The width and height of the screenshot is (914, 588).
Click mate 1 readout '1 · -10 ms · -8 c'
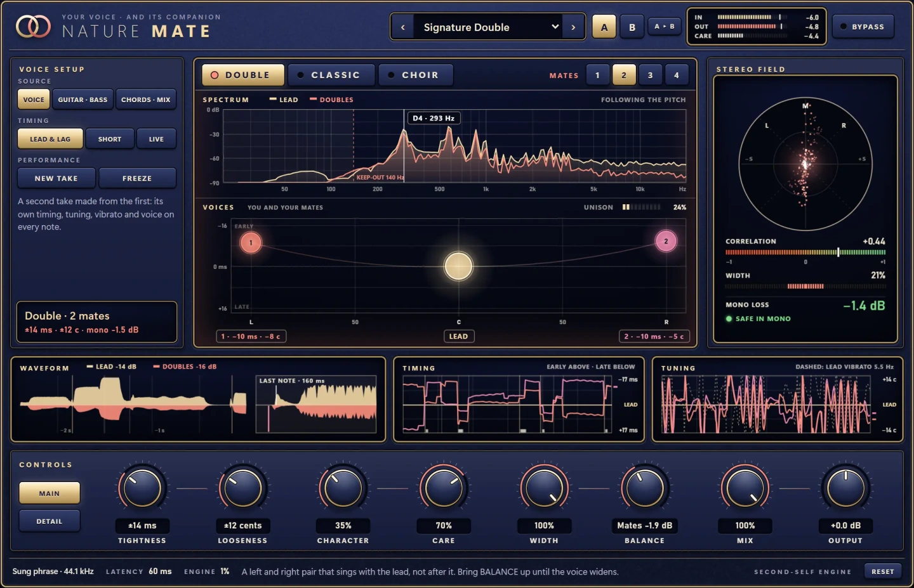pyautogui.click(x=251, y=336)
